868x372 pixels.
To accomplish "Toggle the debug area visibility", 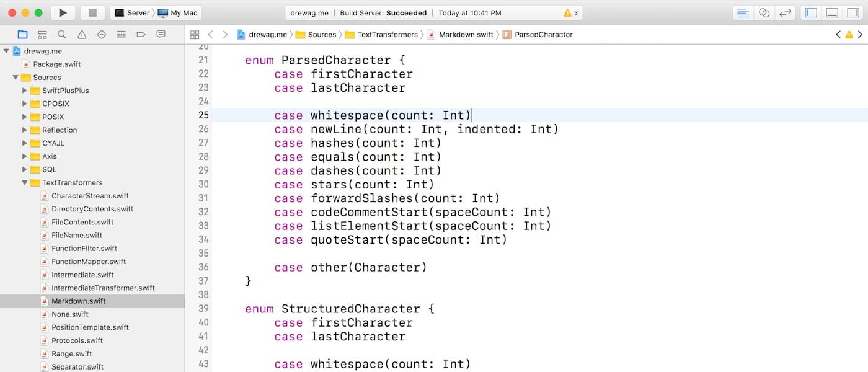I will click(833, 12).
